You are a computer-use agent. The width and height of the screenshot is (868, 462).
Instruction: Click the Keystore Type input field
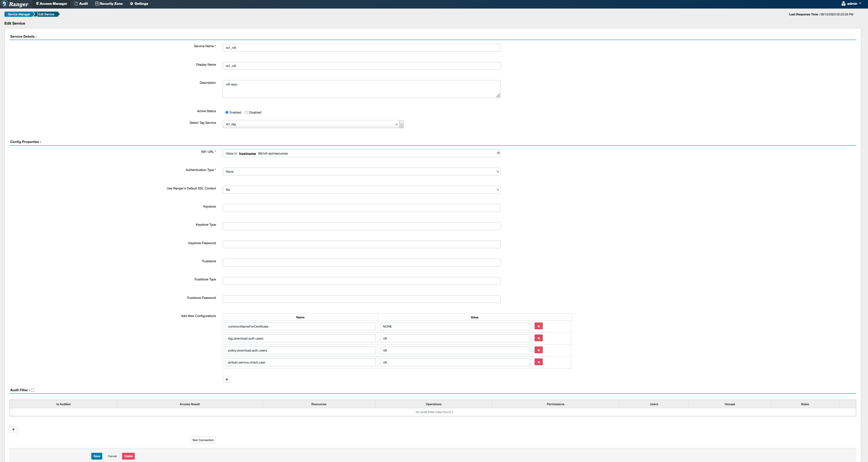[x=361, y=226]
